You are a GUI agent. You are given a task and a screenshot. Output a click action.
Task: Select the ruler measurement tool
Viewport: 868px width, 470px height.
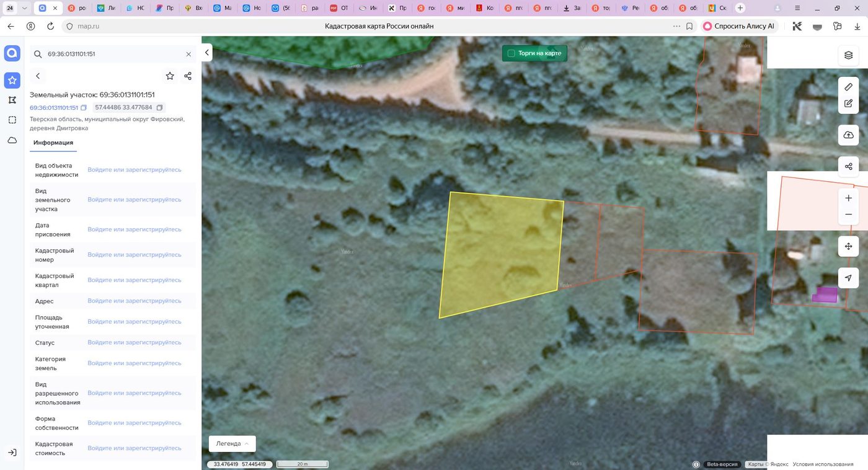pos(848,87)
